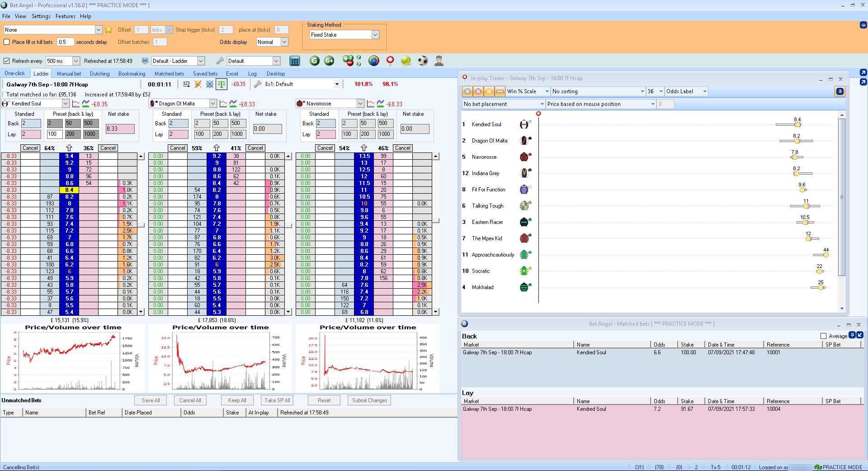Open price chart icon for Dragon Of Malta

point(223,104)
